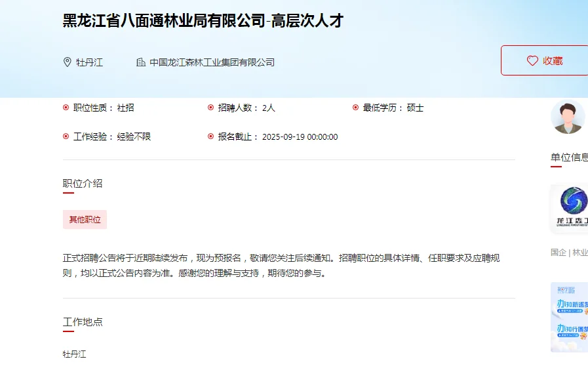Click the 招聘人数 bullet icon
This screenshot has width=588, height=378.
(211, 108)
